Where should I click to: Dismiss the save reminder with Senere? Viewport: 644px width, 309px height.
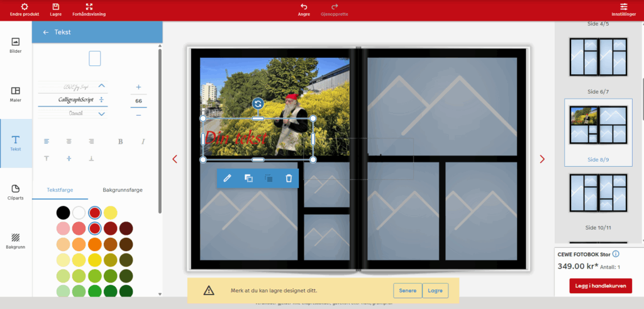(407, 290)
